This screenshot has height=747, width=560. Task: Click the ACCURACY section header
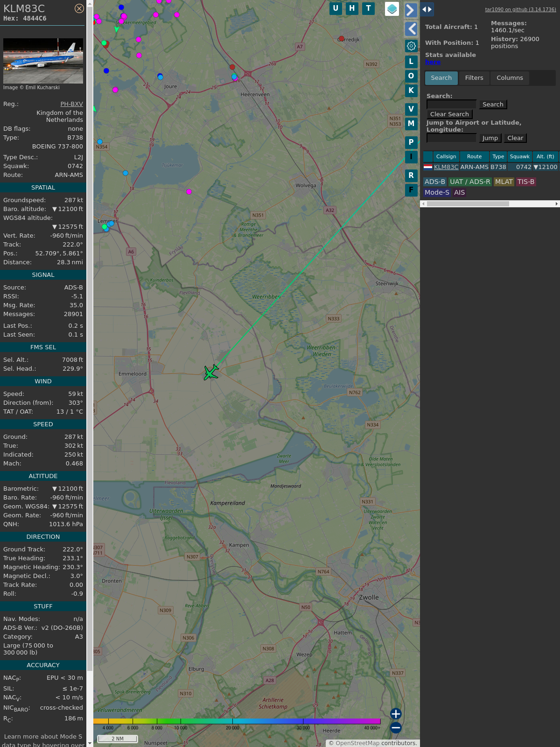coord(43,665)
